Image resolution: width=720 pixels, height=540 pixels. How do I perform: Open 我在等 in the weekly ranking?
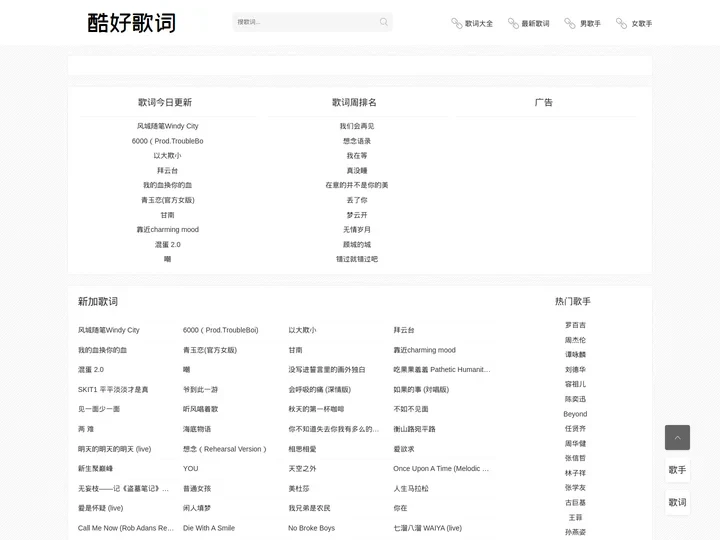pos(357,156)
